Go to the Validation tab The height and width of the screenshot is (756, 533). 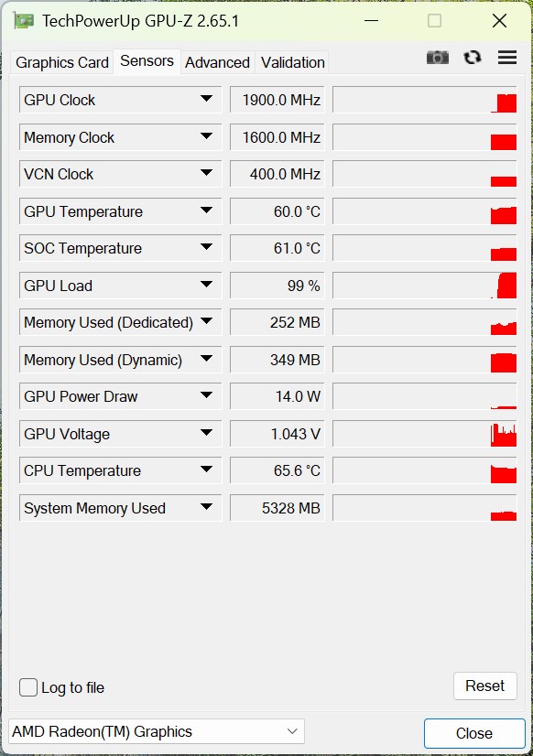click(x=293, y=62)
